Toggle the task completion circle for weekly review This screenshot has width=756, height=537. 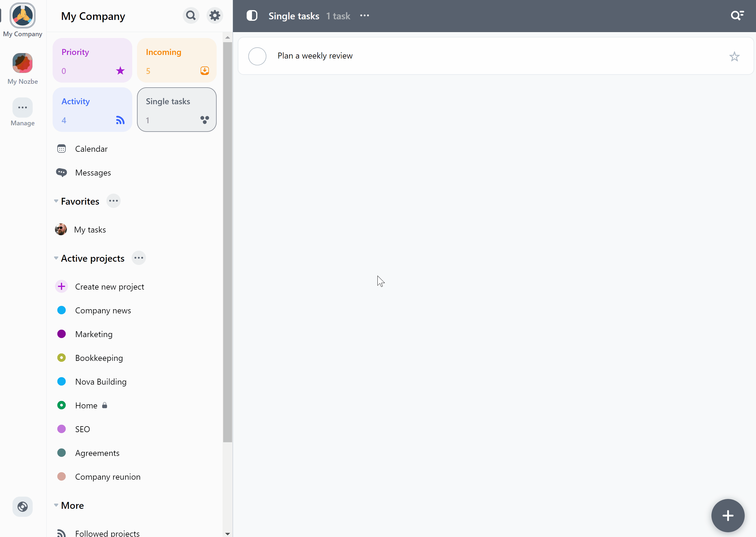coord(257,56)
